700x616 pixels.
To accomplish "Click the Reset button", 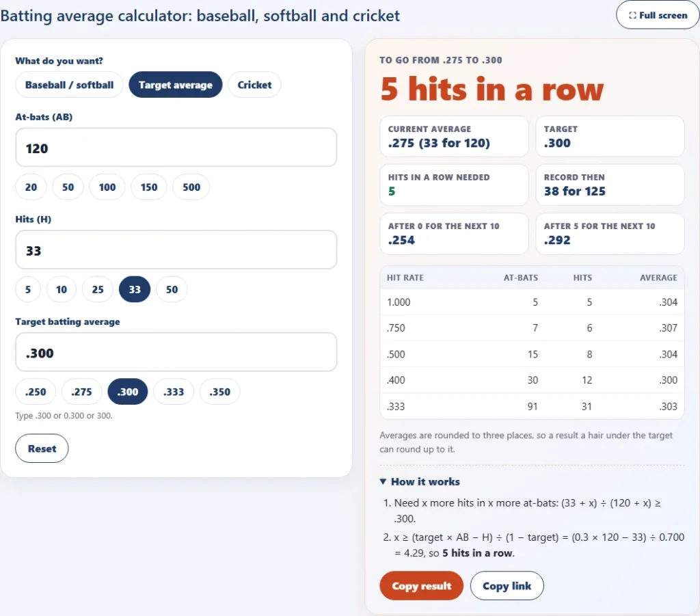I will (x=42, y=448).
